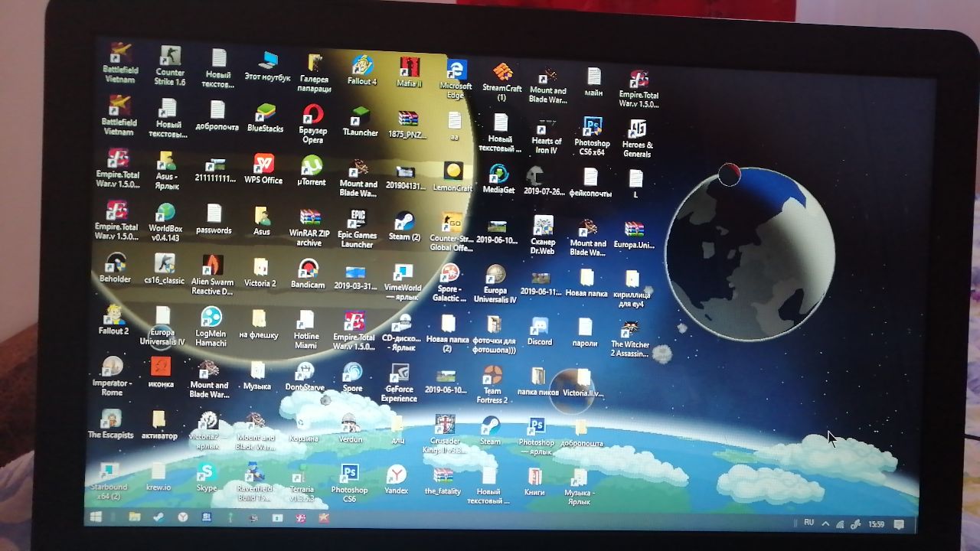Open the Книги folder
Image resolution: width=980 pixels, height=551 pixels.
[x=534, y=482]
